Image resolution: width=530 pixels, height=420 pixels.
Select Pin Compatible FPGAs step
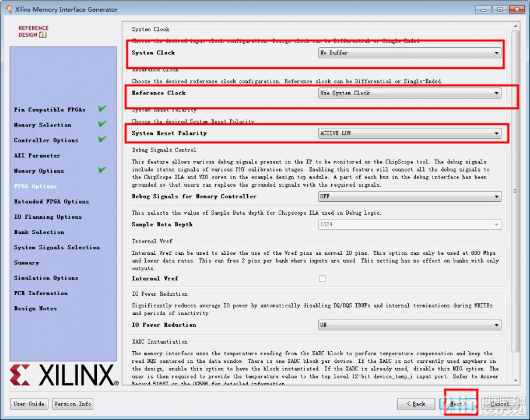pos(50,110)
